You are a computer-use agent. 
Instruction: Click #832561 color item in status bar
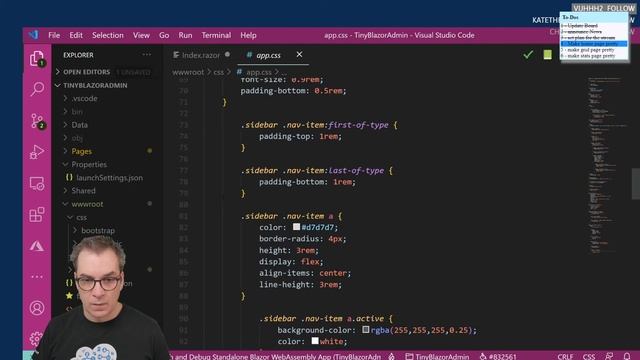(x=498, y=356)
